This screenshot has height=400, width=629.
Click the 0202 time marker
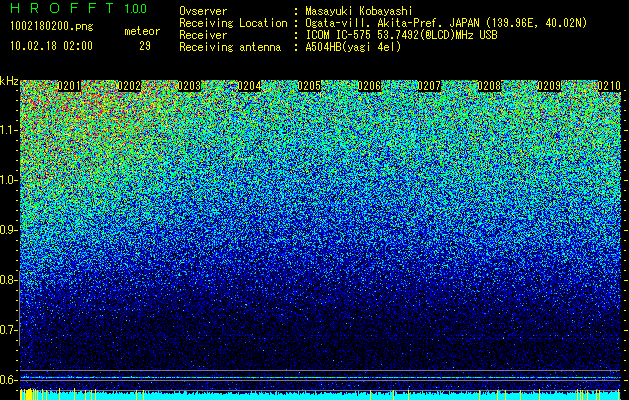129,86
